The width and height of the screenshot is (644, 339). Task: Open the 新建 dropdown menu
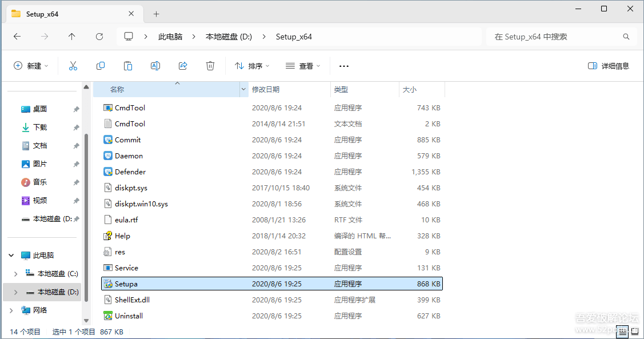[x=31, y=66]
